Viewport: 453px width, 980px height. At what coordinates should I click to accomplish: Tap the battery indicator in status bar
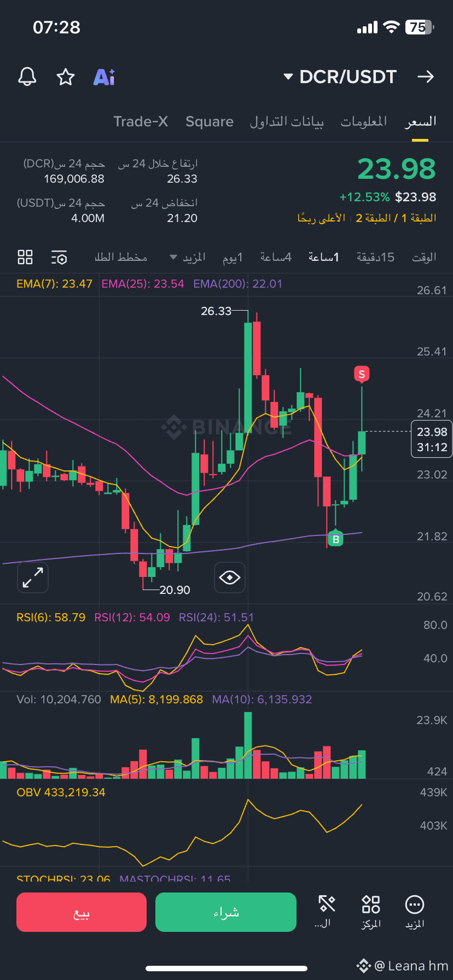[420, 27]
